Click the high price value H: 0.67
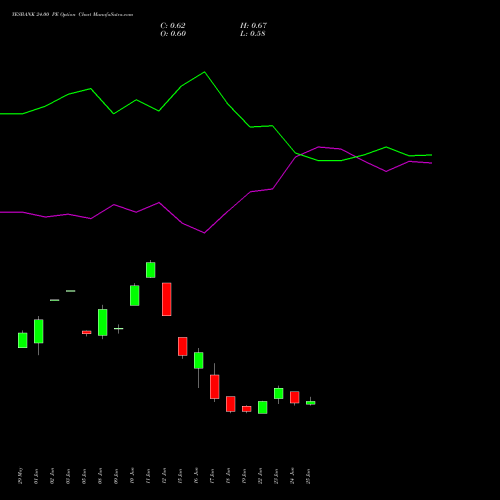The width and height of the screenshot is (500, 500). [x=253, y=26]
